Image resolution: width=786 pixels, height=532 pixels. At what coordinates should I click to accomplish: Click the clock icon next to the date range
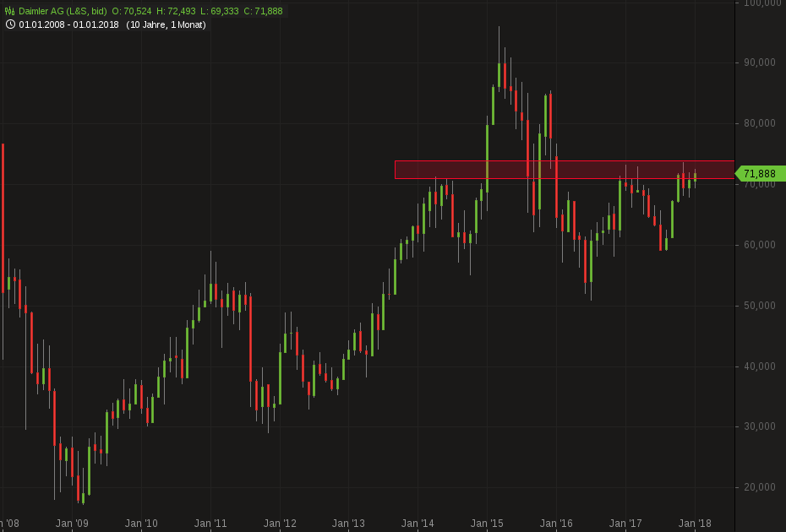point(10,24)
